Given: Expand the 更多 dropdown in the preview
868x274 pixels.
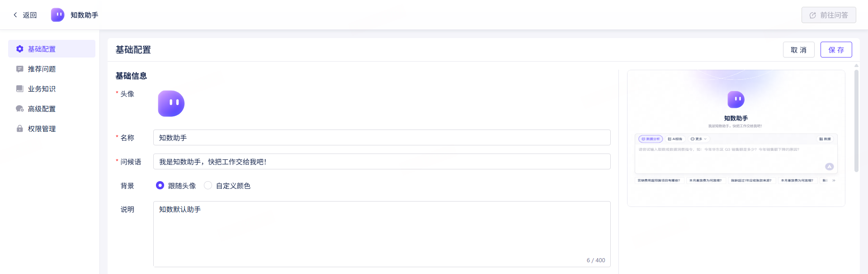Looking at the screenshot, I should point(698,139).
